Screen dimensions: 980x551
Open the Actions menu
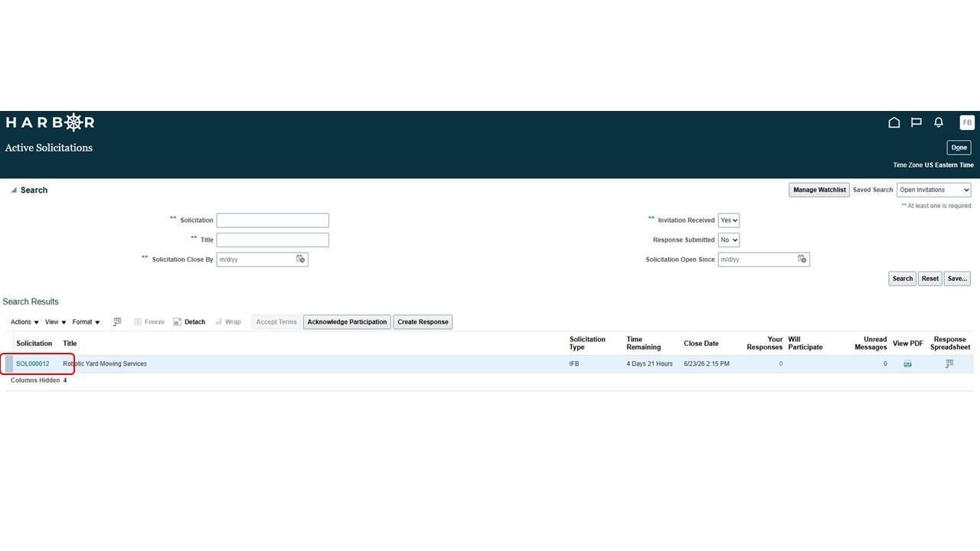(x=24, y=322)
